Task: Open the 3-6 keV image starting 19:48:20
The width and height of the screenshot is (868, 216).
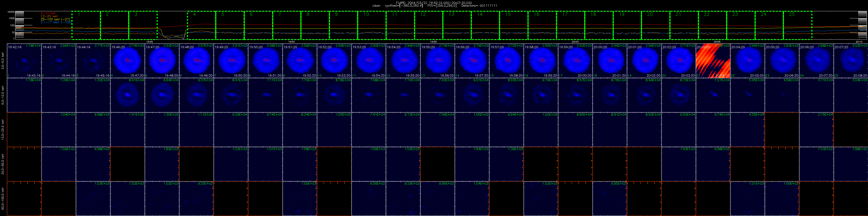Action: click(x=196, y=61)
